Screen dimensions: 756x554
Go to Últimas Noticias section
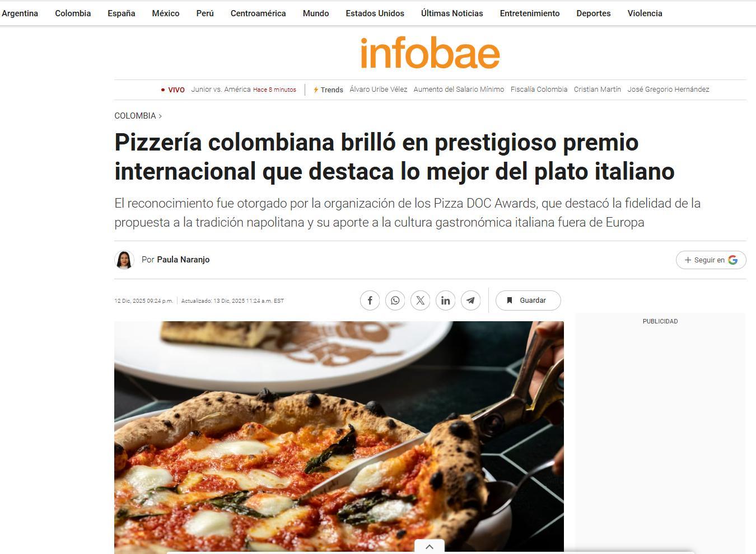[x=452, y=13]
